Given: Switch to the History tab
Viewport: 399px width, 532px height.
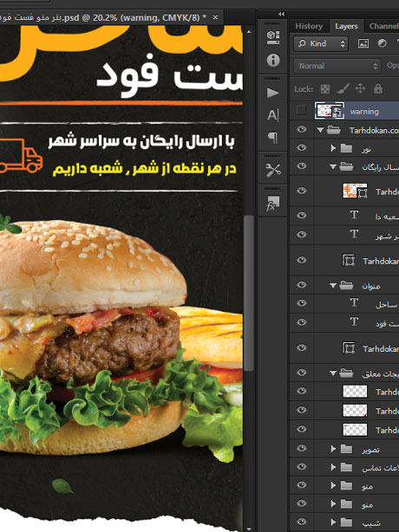Looking at the screenshot, I should [x=309, y=26].
